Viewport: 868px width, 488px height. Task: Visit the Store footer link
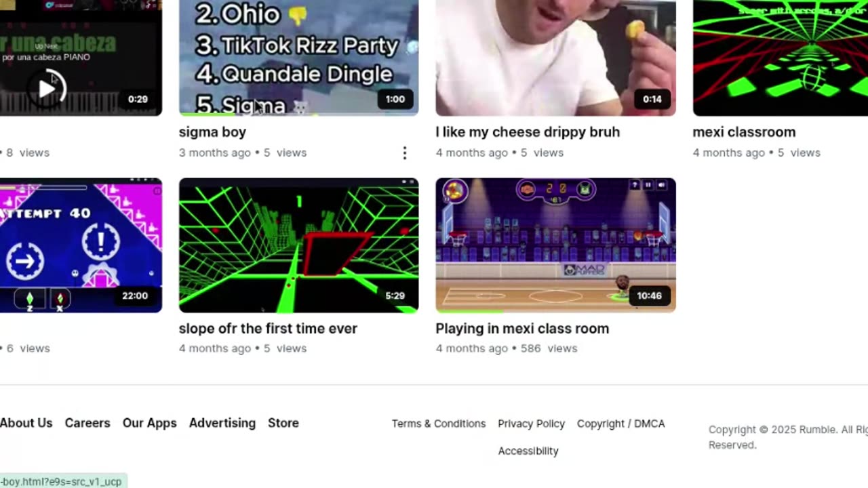(283, 423)
